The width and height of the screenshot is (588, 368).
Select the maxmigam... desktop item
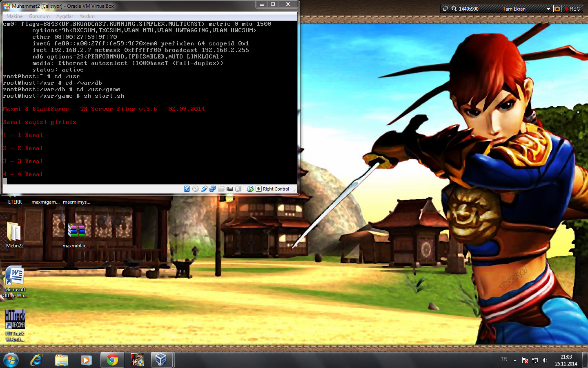point(45,202)
